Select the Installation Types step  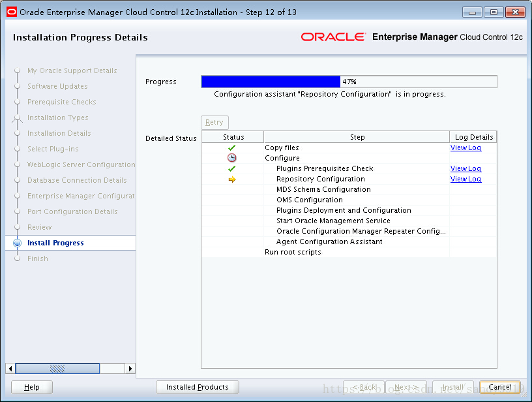tap(57, 117)
